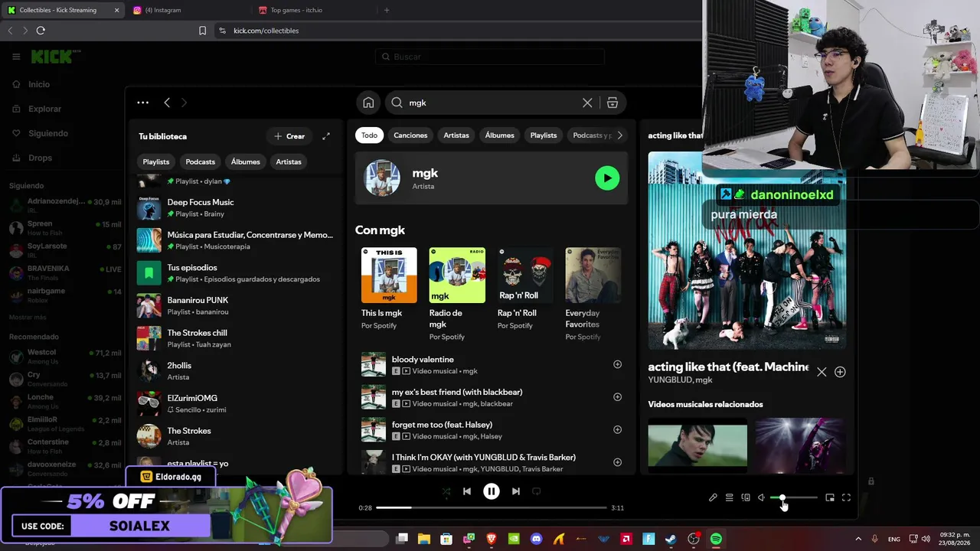Open Tus episodios in the library
Screen dimensions: 980x551
tap(236, 273)
